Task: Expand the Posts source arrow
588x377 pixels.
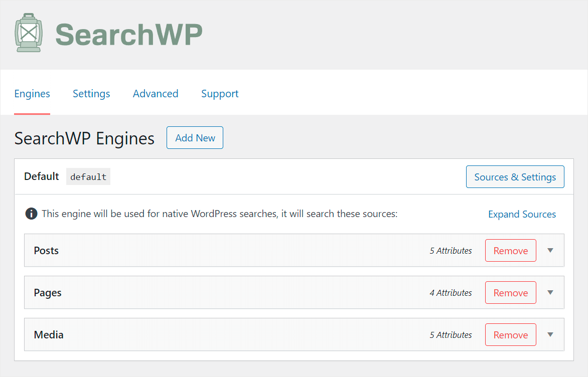Action: pos(550,250)
